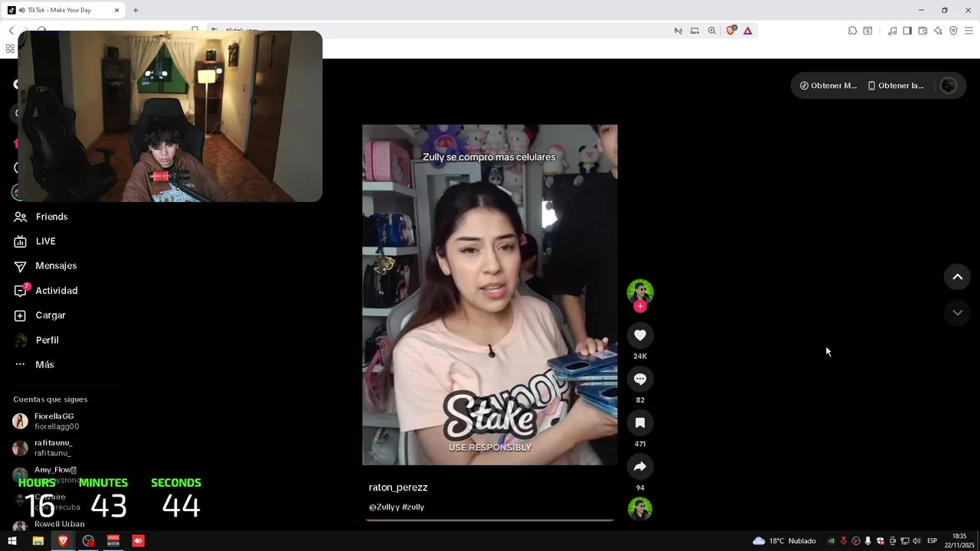The height and width of the screenshot is (551, 980).
Task: Seek the video using the progress bar
Action: coord(490,520)
